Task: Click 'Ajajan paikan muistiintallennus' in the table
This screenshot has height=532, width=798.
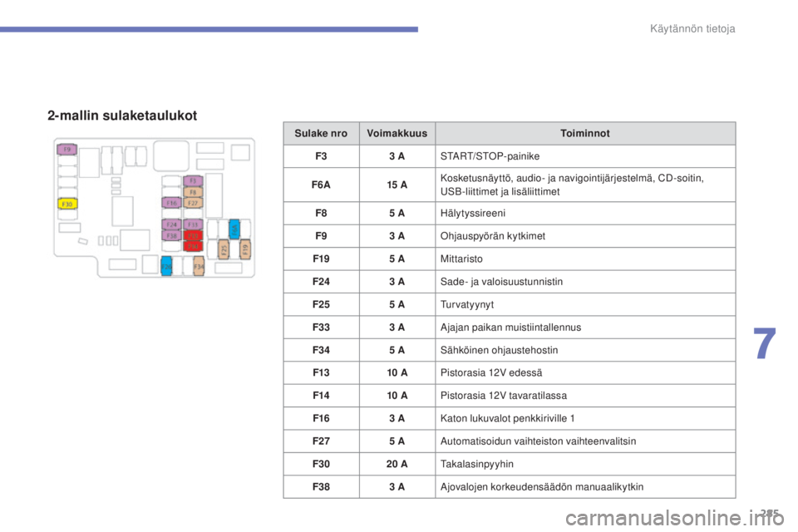Action: [x=511, y=328]
